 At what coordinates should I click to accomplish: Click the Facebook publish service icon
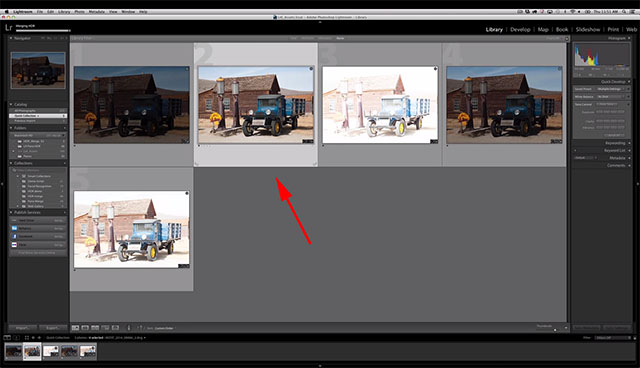(x=14, y=236)
